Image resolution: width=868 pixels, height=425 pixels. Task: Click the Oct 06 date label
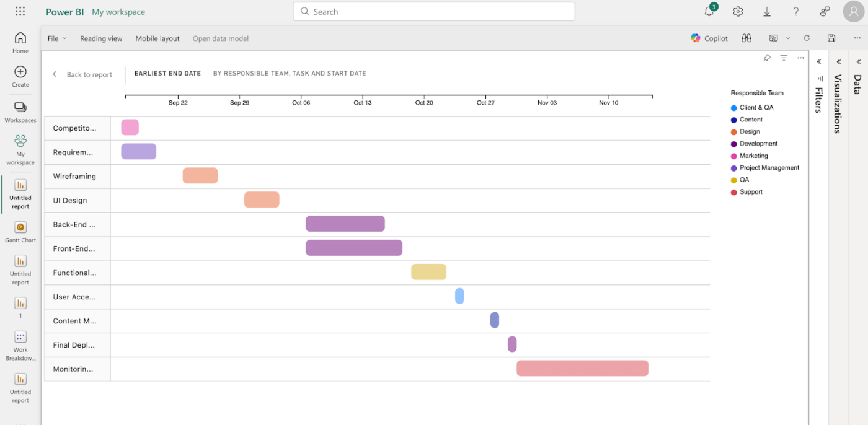[x=301, y=103]
